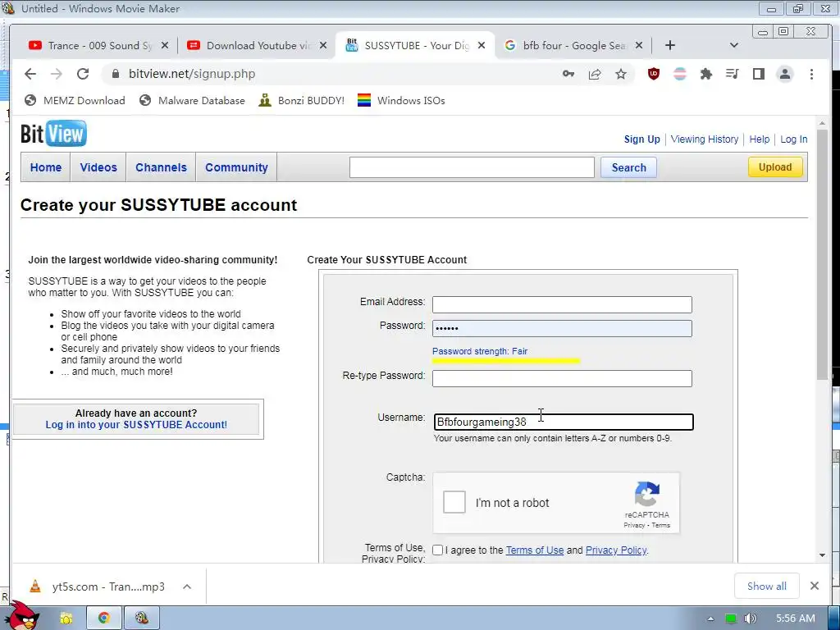Open the saved passwords key icon
The image size is (840, 630).
click(x=568, y=74)
